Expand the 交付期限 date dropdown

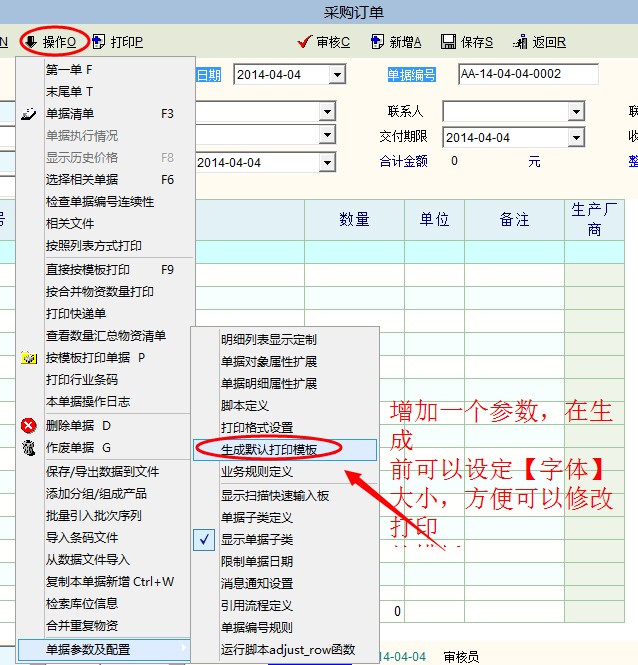point(576,138)
